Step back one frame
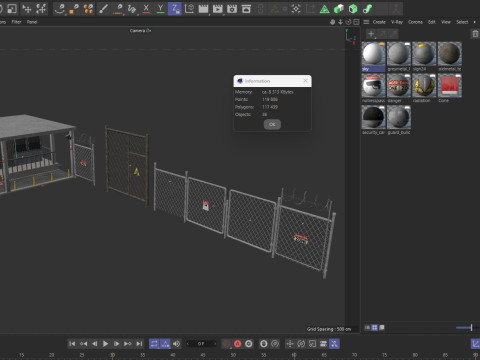Screen dimensions: 480x360 (94, 344)
